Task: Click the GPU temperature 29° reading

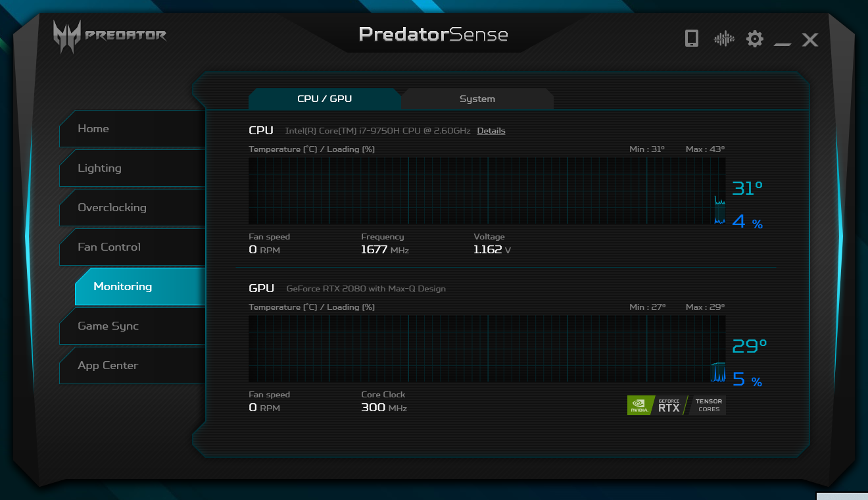Action: (750, 346)
